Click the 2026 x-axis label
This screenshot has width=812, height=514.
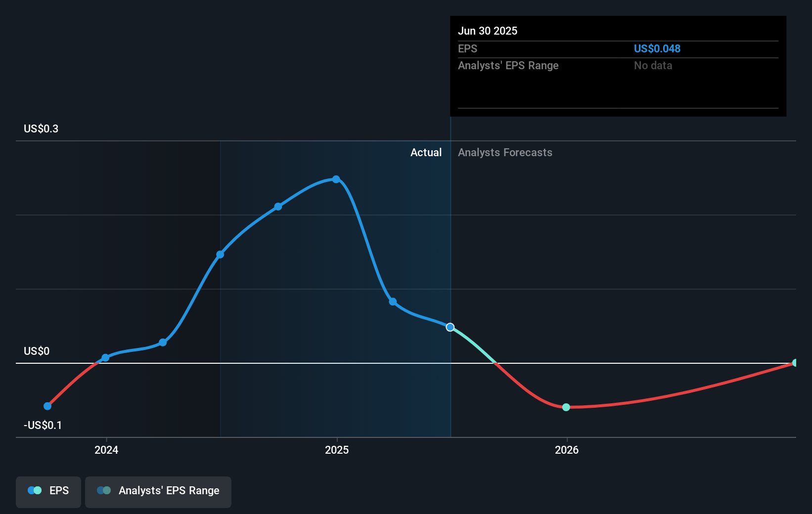coord(567,450)
